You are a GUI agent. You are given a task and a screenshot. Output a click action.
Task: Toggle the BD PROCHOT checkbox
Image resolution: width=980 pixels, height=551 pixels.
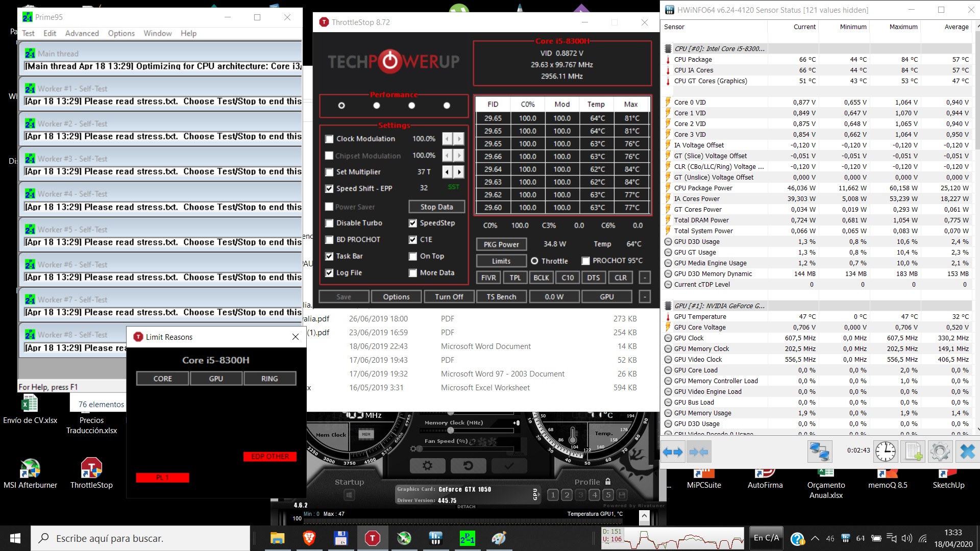point(329,239)
